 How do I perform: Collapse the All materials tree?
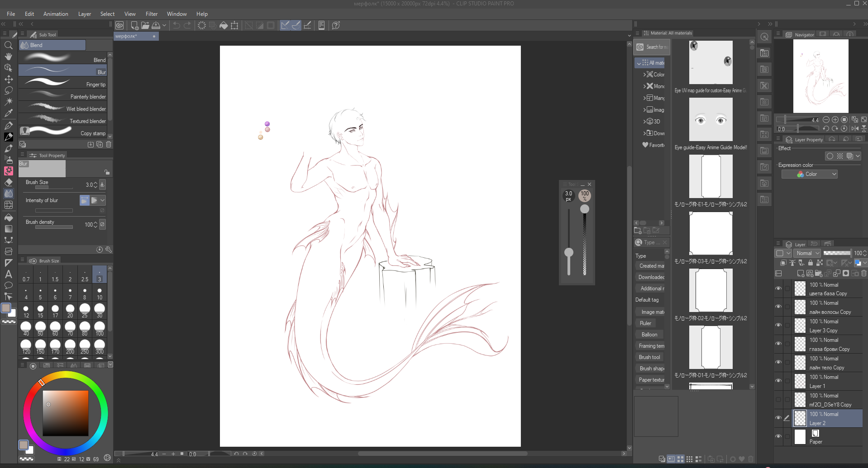(x=639, y=63)
